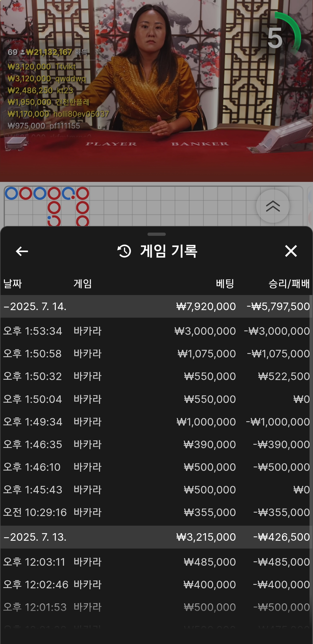
Task: Tap winner entry qwddwq ₩3,120,000
Action: 47,79
